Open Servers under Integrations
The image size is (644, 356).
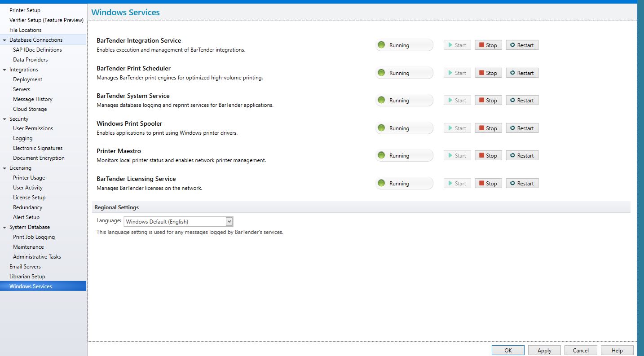(22, 89)
